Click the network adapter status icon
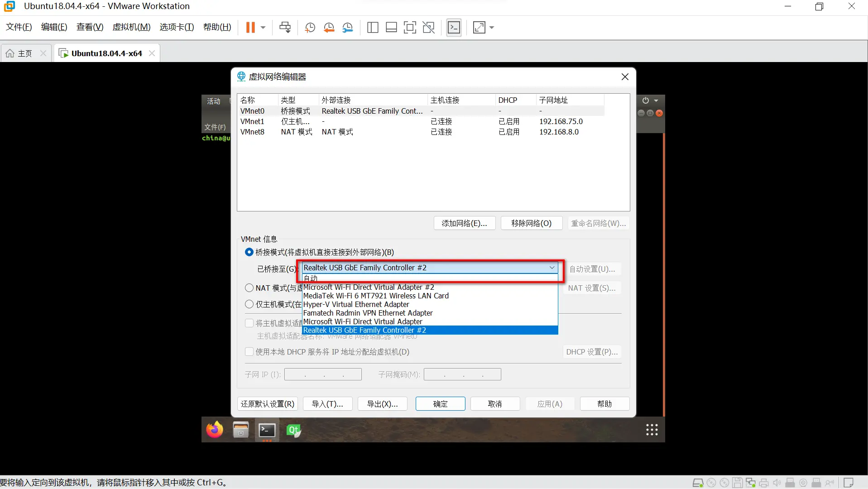Screen dimensions: 868x489 click(751, 483)
